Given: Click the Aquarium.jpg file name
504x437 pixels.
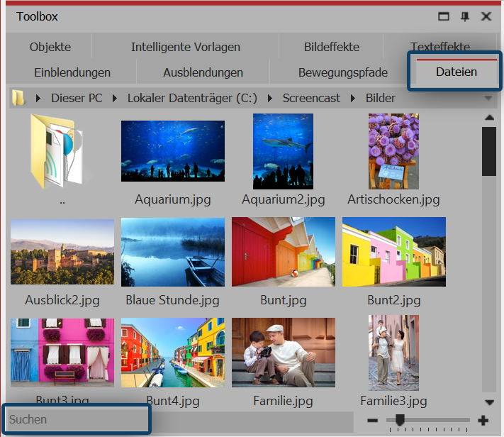Looking at the screenshot, I should pos(172,199).
